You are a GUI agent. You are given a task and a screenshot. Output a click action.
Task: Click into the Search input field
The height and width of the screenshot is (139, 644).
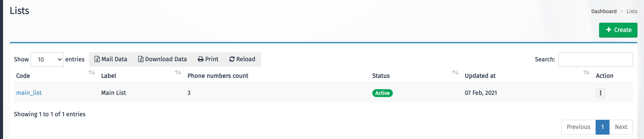point(595,60)
